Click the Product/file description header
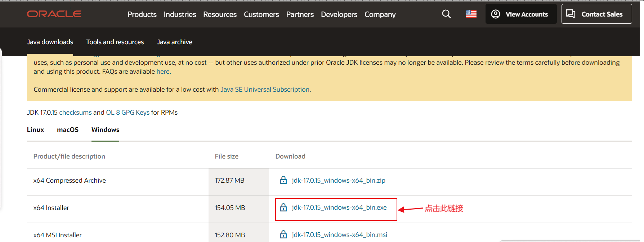 point(69,156)
